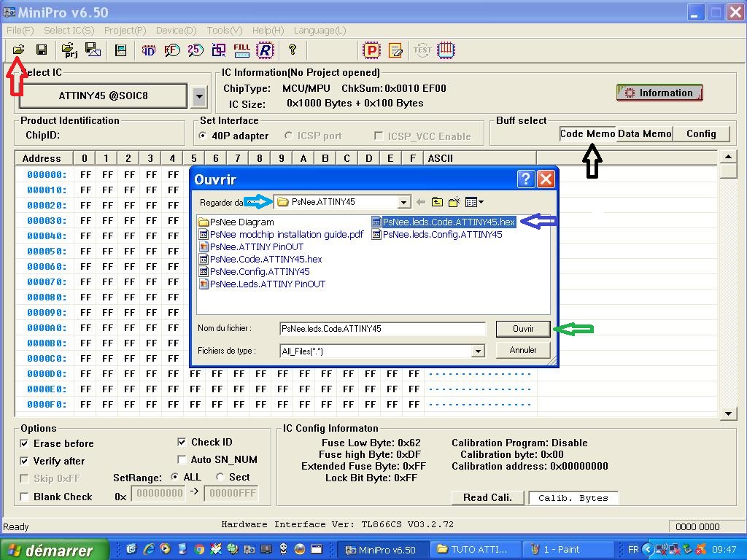Viewport: 747px width, 560px height.
Task: Click the save file floppy icon
Action: click(42, 50)
